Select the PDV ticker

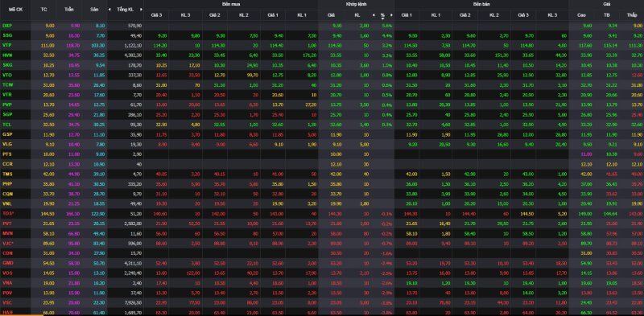7,293
